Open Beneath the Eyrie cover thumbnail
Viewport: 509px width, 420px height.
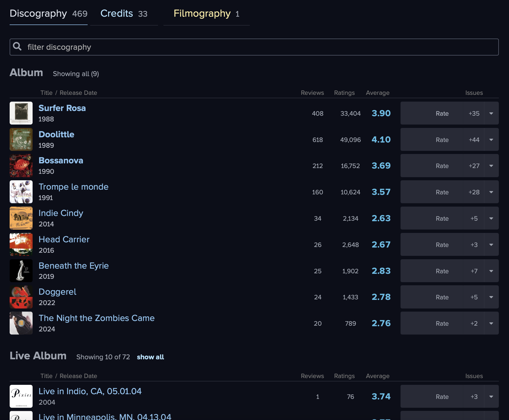[x=21, y=271]
